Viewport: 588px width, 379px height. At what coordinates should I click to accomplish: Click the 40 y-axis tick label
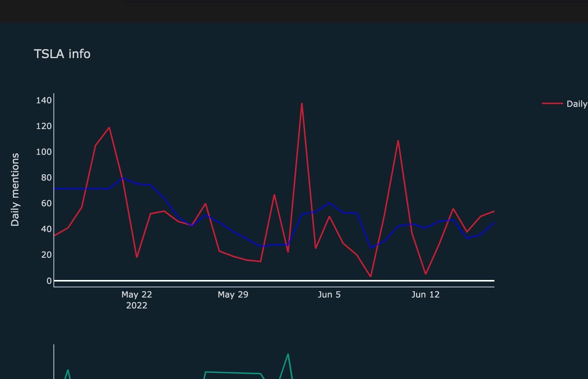coord(46,229)
